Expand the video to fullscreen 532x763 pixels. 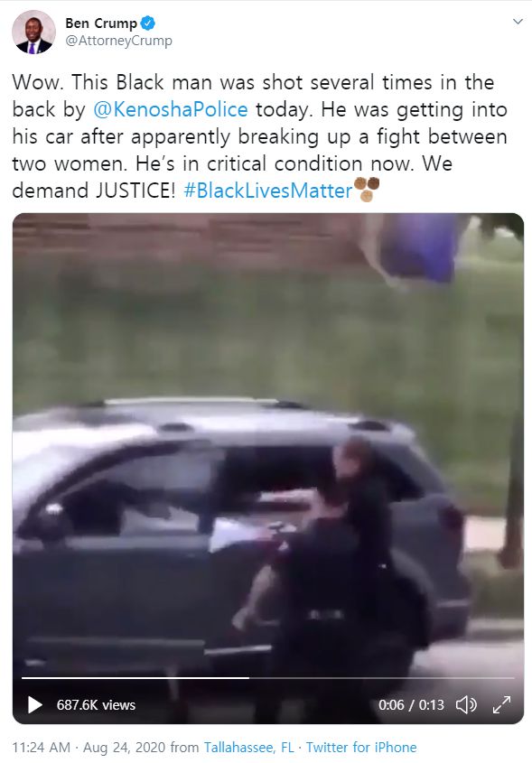pos(501,704)
